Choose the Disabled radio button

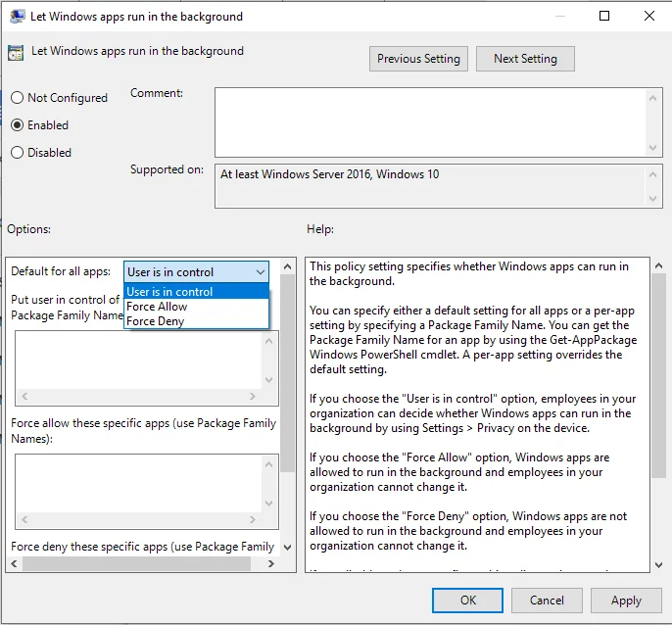tap(17, 153)
